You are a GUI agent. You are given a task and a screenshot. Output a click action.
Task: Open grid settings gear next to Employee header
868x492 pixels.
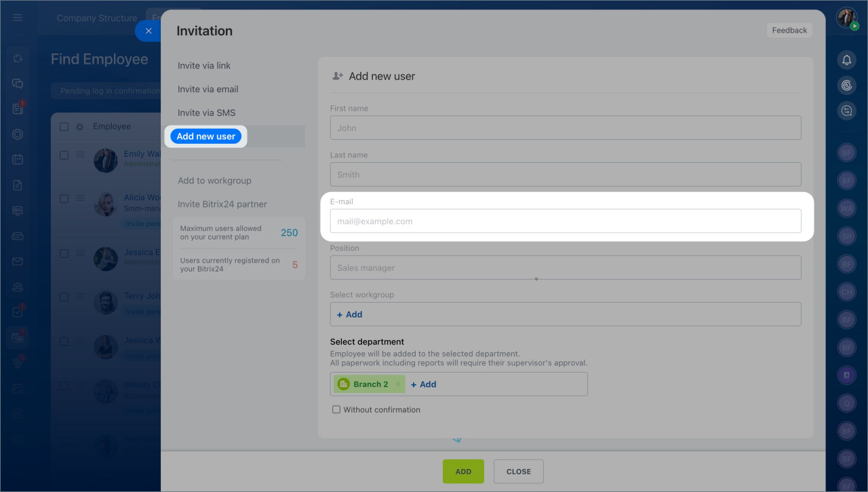point(79,127)
